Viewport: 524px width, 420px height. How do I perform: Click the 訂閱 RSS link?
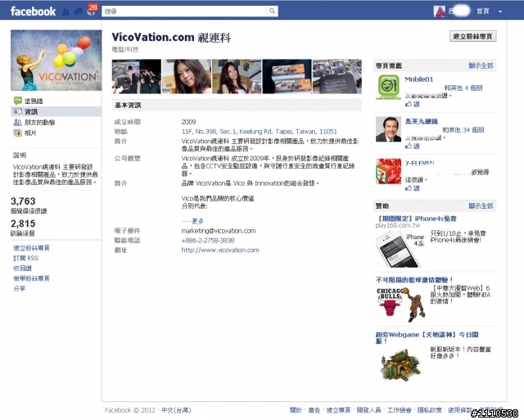click(x=25, y=258)
